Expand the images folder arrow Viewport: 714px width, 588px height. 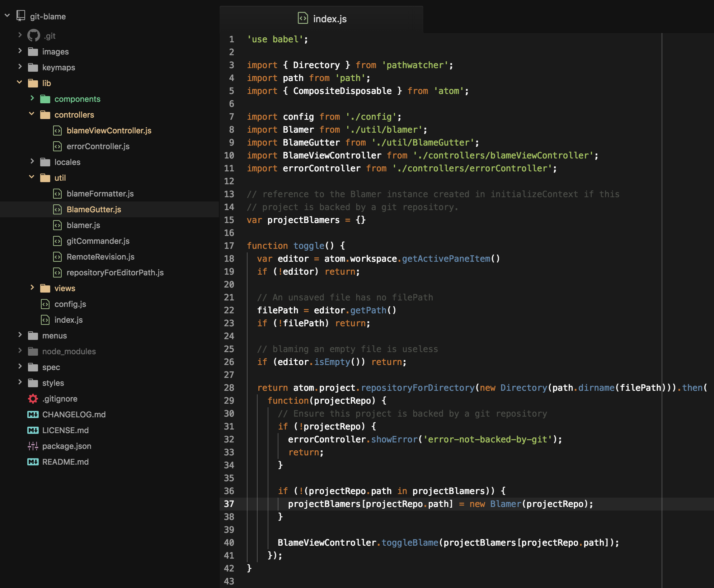coord(20,51)
